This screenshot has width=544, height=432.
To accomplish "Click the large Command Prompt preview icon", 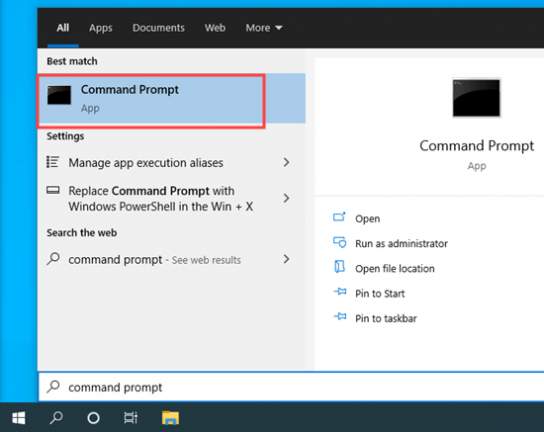I will point(476,98).
